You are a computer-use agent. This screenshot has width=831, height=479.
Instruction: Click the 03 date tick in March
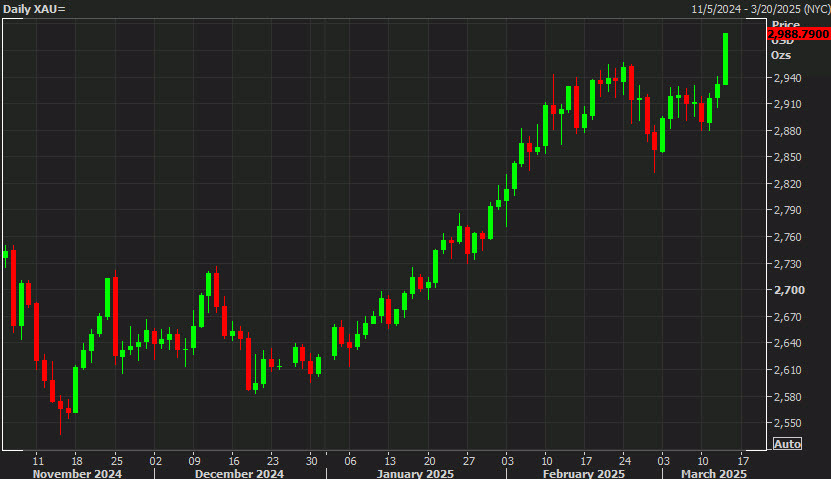[x=664, y=460]
